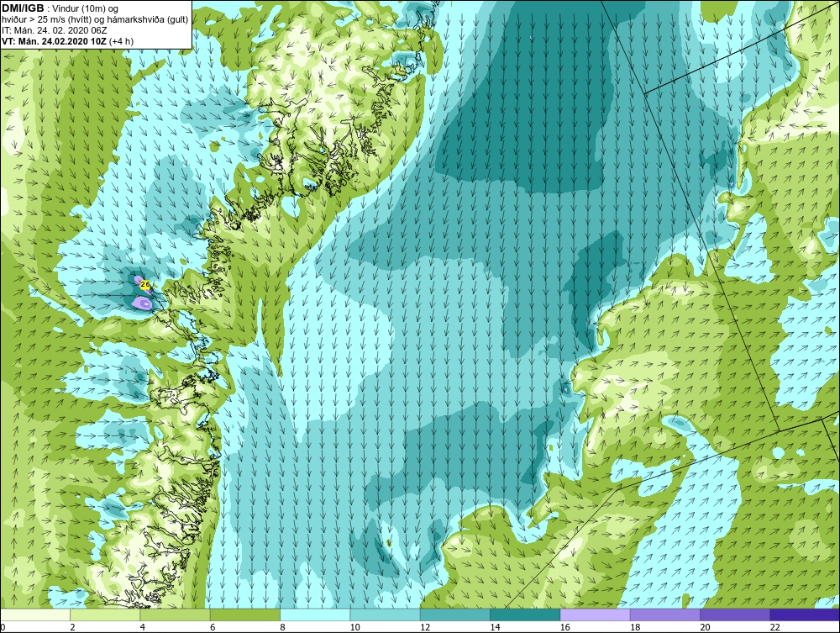Click the yellow 26 gust label
The width and height of the screenshot is (840, 633).
click(145, 285)
